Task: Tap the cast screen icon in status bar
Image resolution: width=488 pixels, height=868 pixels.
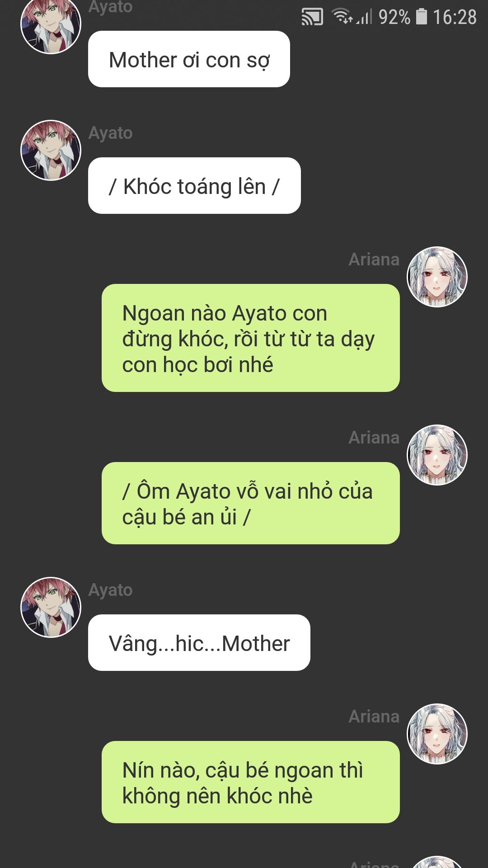Action: click(312, 17)
